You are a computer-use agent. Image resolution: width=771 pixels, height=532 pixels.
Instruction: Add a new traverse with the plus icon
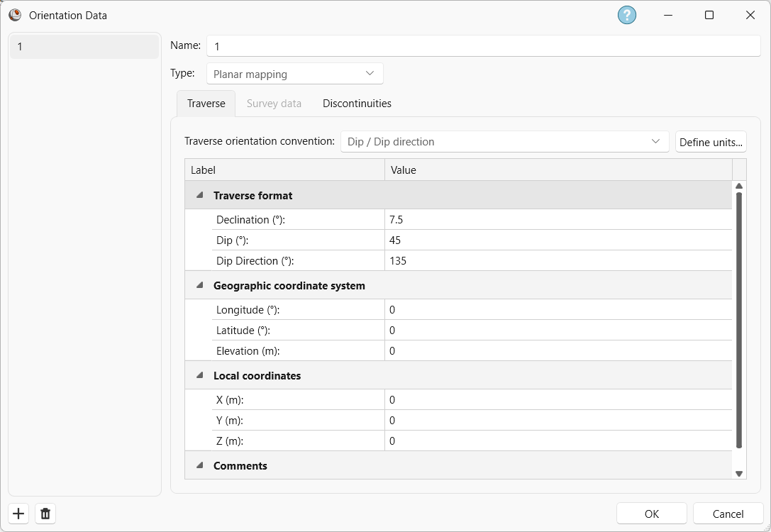(18, 514)
